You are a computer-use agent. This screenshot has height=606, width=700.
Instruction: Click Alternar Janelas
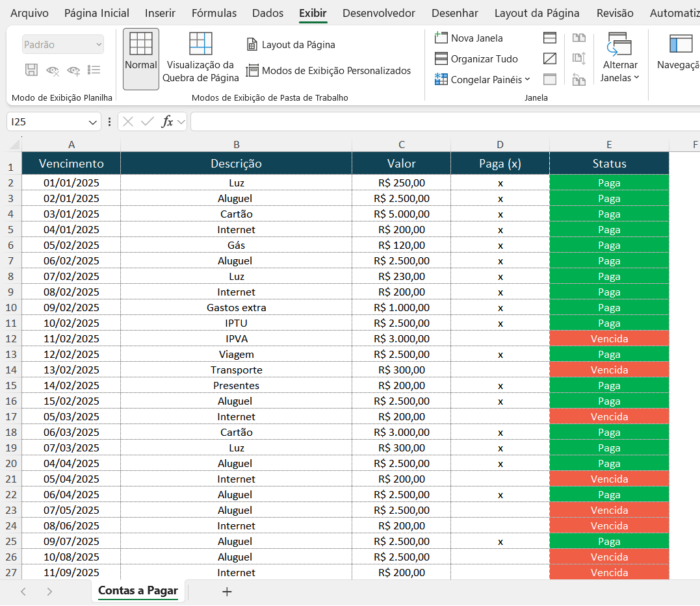click(619, 58)
